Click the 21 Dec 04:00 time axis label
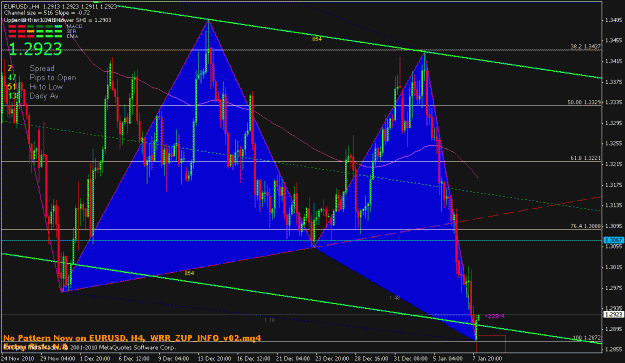Viewport: 625px width, 363px height. [293, 358]
